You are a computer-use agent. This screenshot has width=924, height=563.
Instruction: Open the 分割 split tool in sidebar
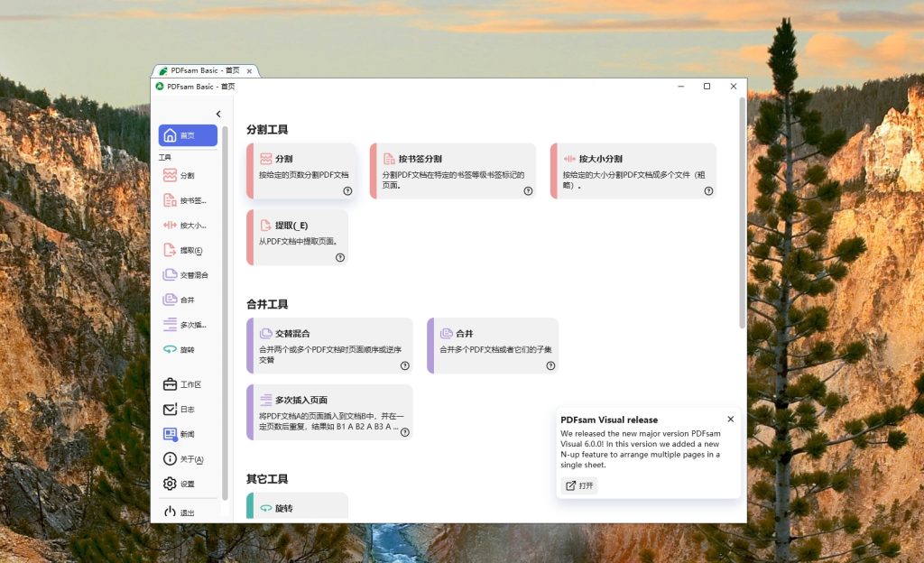[x=188, y=176]
